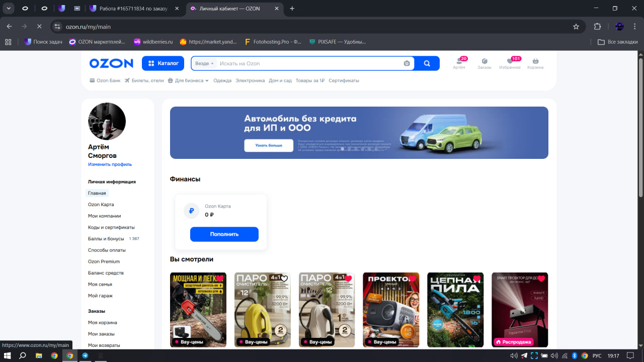The height and width of the screenshot is (362, 644).
Task: Stop loading the page
Action: [x=39, y=27]
